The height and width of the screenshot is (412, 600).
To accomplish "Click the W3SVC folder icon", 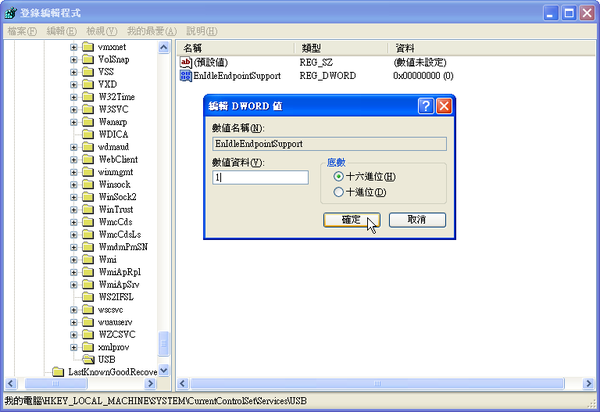I will click(88, 109).
